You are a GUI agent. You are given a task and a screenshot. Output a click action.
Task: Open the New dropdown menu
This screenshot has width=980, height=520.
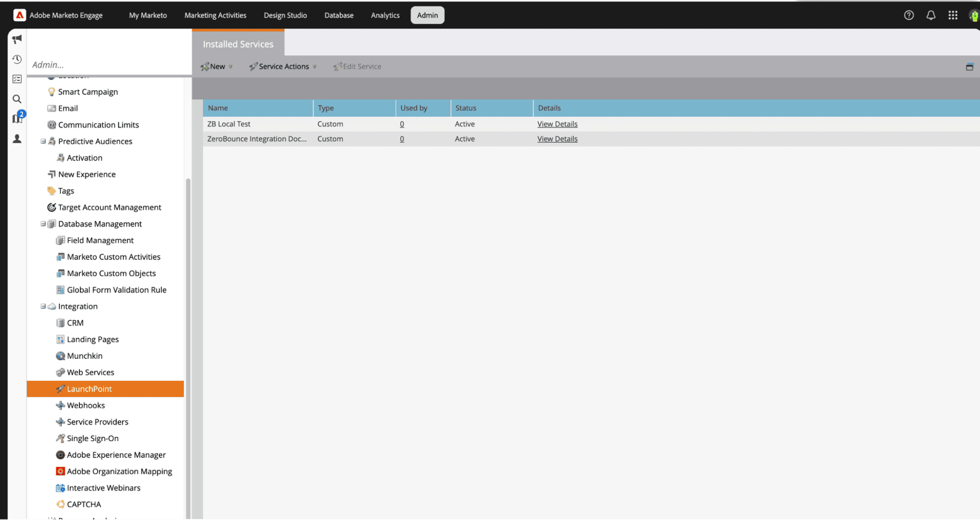[217, 67]
